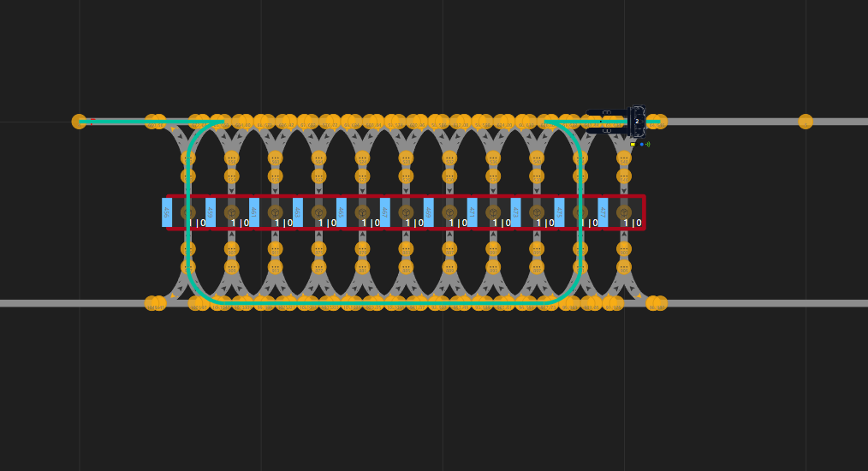Click the box icon right of station 461

tap(275, 212)
